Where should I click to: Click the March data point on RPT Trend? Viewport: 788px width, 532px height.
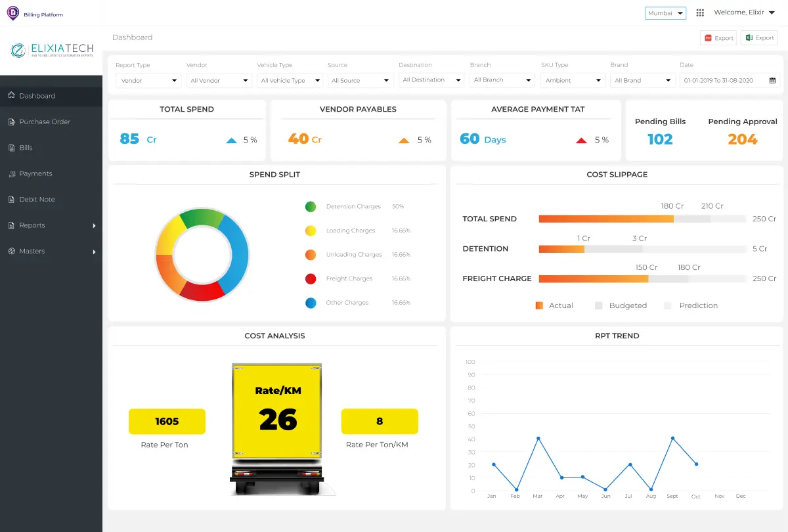click(x=538, y=438)
